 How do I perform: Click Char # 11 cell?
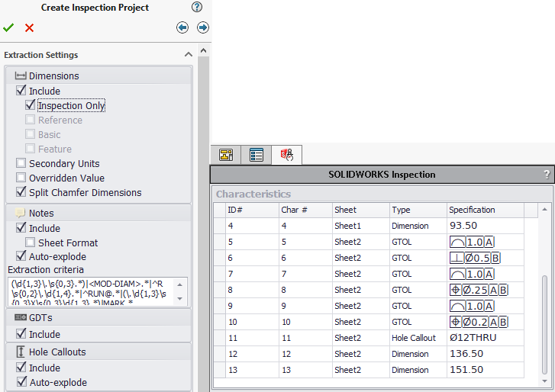click(x=305, y=338)
